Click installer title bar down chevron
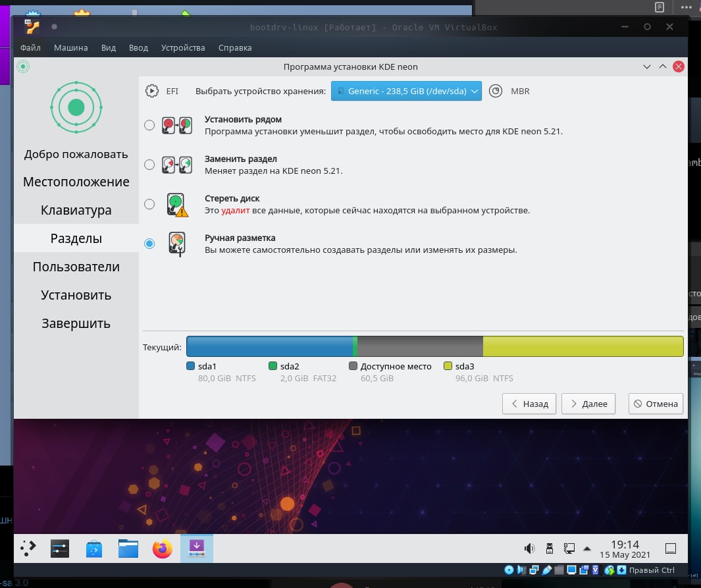This screenshot has width=701, height=588. click(x=646, y=67)
